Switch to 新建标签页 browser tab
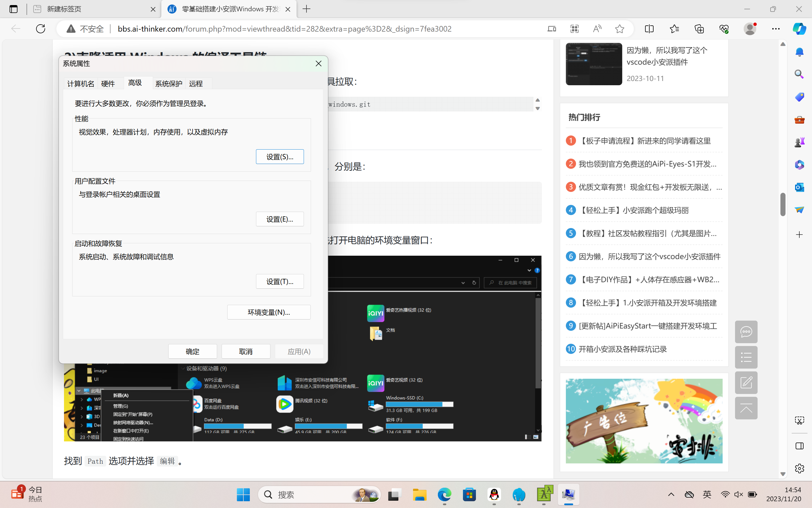812x508 pixels. click(x=94, y=9)
